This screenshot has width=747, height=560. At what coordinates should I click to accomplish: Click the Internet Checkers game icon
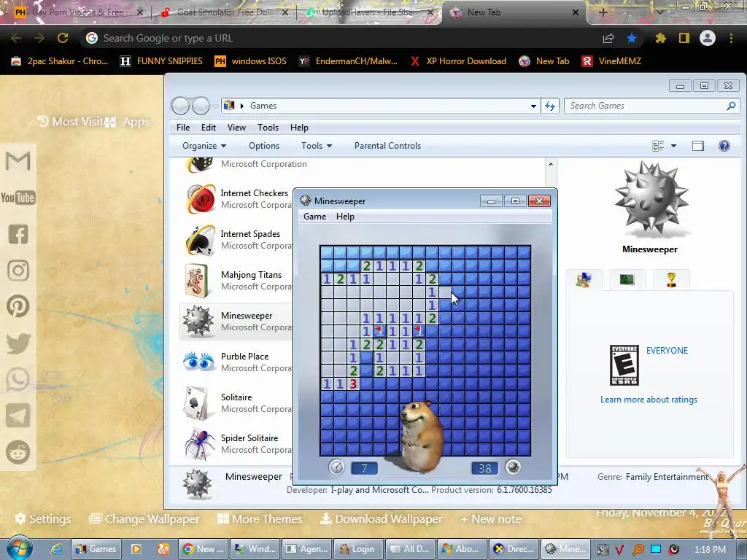(x=201, y=198)
